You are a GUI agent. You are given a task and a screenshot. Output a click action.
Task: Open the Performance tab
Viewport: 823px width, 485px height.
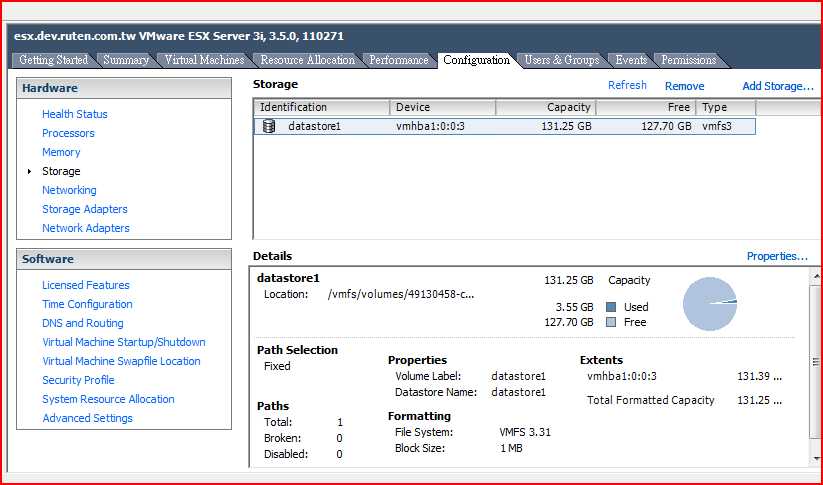(x=399, y=60)
